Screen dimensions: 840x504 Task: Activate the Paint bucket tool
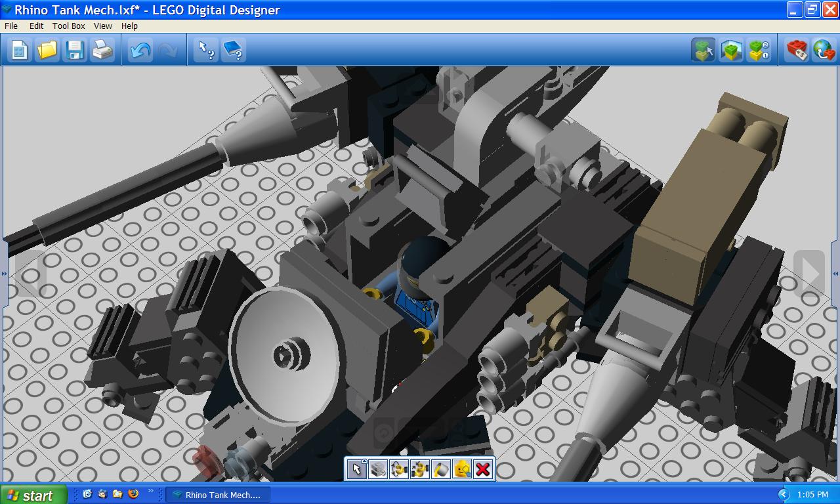441,469
